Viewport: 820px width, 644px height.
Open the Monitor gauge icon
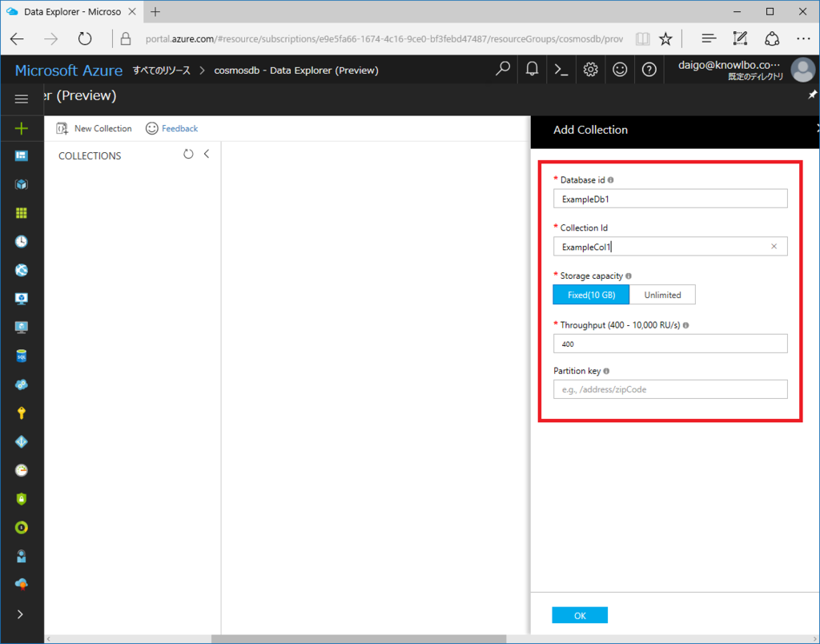click(x=22, y=470)
